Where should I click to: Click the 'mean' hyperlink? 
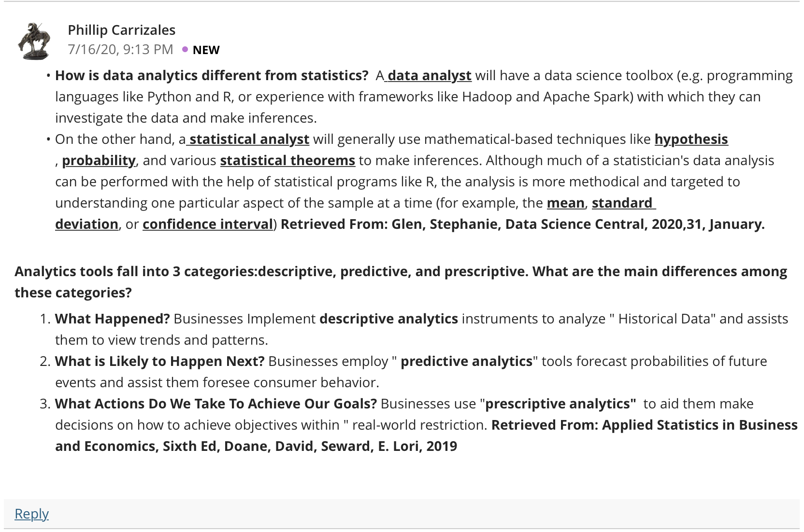pyautogui.click(x=565, y=203)
